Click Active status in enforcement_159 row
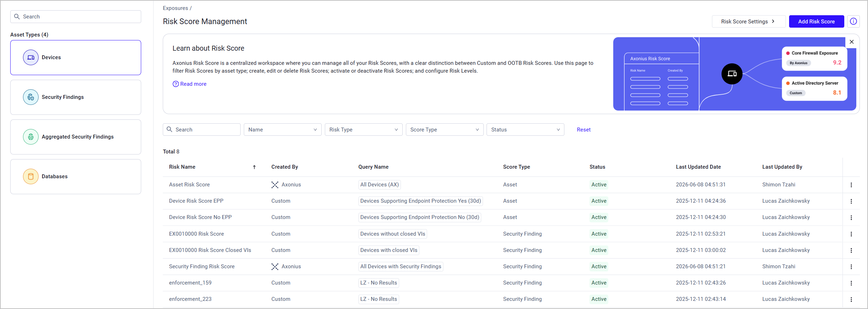The width and height of the screenshot is (868, 309). pyautogui.click(x=599, y=283)
